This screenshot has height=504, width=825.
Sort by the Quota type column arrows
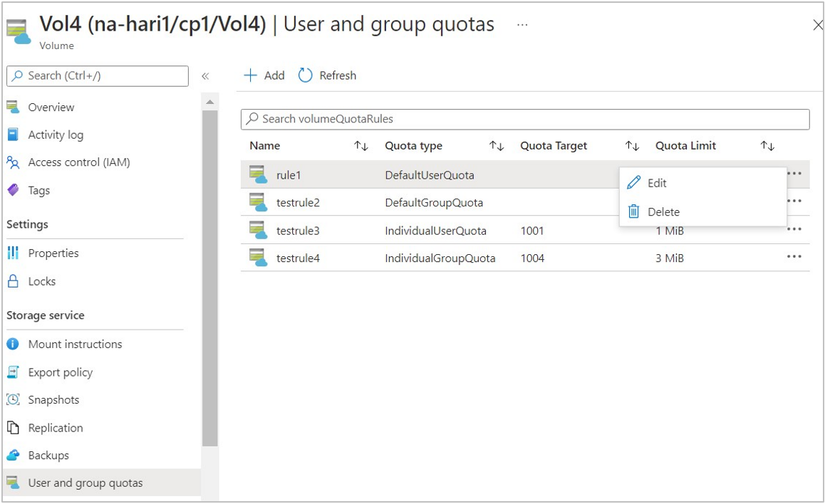pos(497,146)
